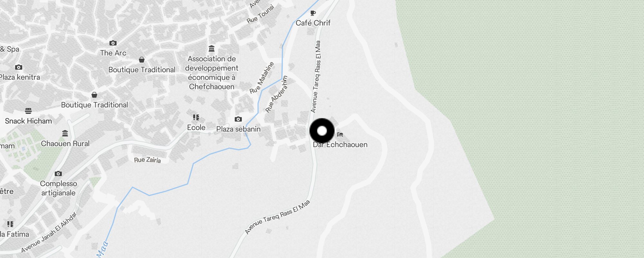The width and height of the screenshot is (644, 258).
Task: Click the Ecole restaurant icon
Action: click(x=196, y=117)
